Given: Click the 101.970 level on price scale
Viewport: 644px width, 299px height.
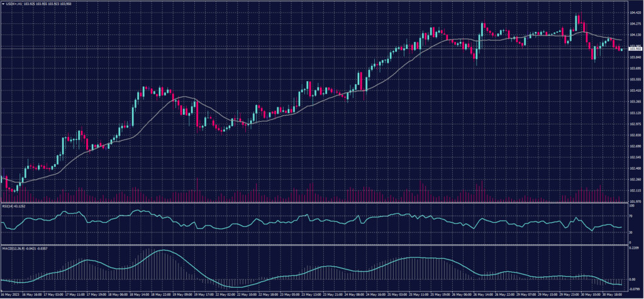Looking at the screenshot, I should pyautogui.click(x=635, y=201).
